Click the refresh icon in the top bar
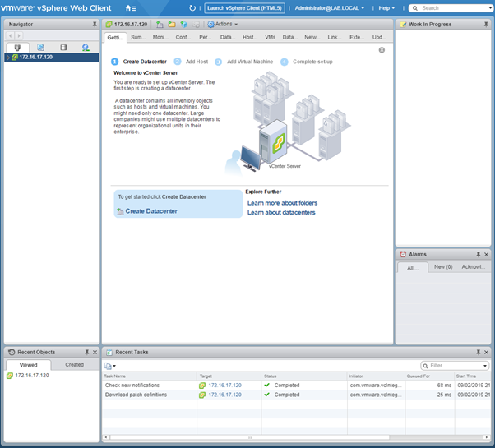 point(192,8)
